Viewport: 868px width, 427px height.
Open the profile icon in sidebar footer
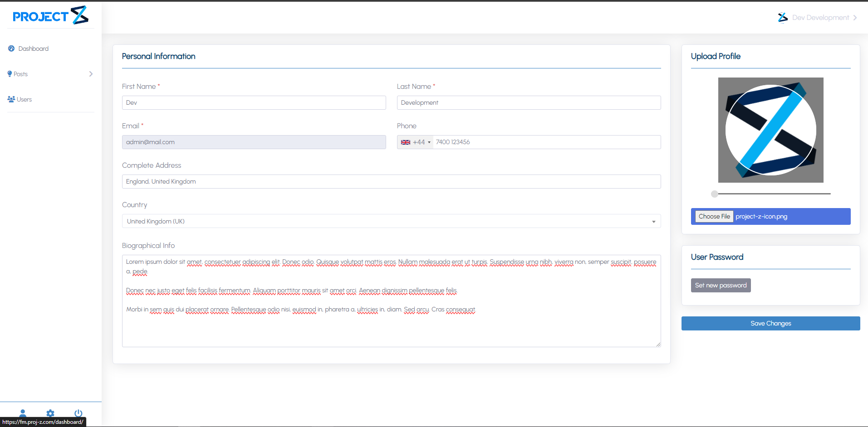click(23, 413)
